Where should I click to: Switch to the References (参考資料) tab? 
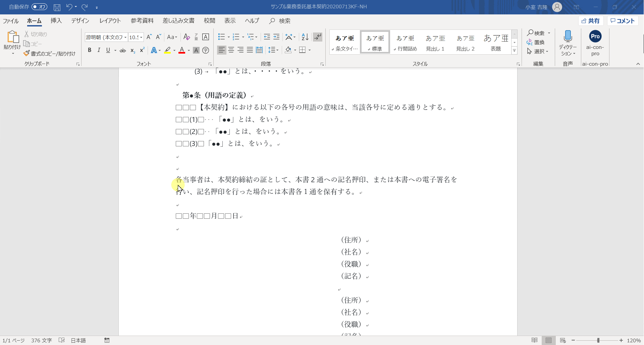[x=142, y=21]
